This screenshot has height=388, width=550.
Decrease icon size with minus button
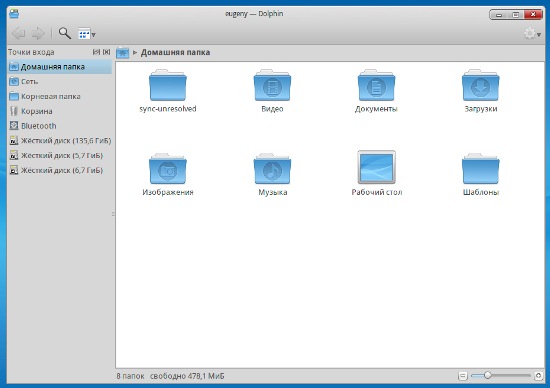(x=463, y=376)
